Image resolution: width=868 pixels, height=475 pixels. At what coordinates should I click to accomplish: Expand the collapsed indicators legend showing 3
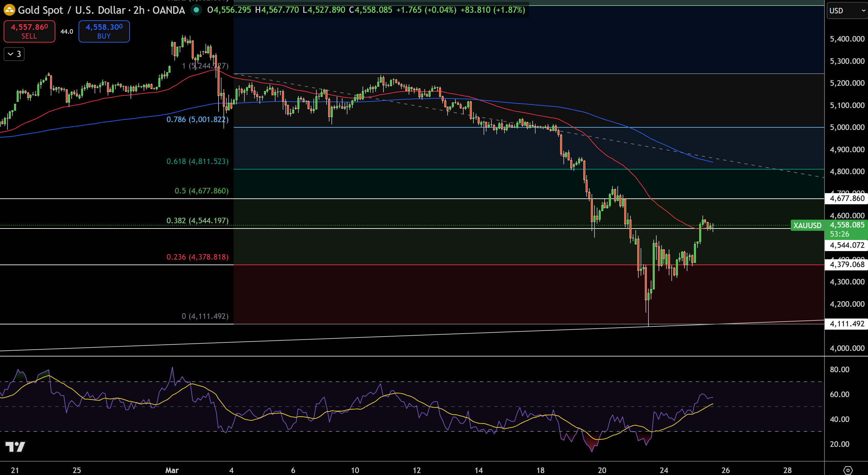point(14,54)
